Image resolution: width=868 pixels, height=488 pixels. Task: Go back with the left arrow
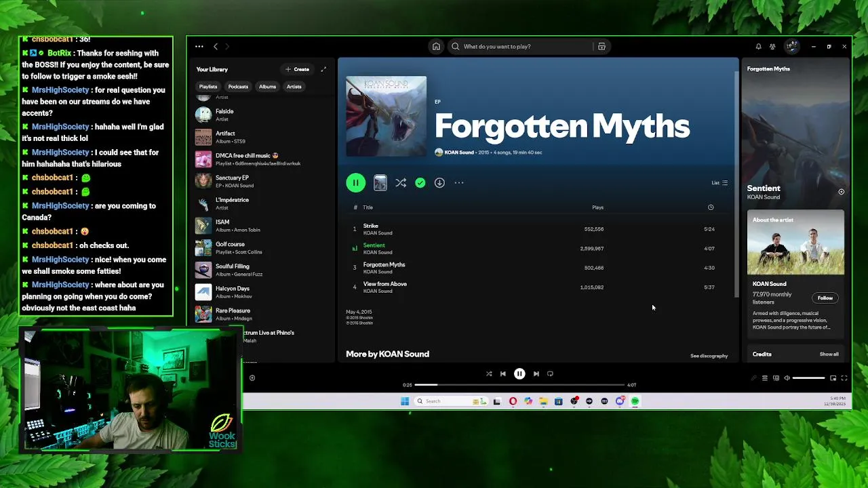click(216, 47)
